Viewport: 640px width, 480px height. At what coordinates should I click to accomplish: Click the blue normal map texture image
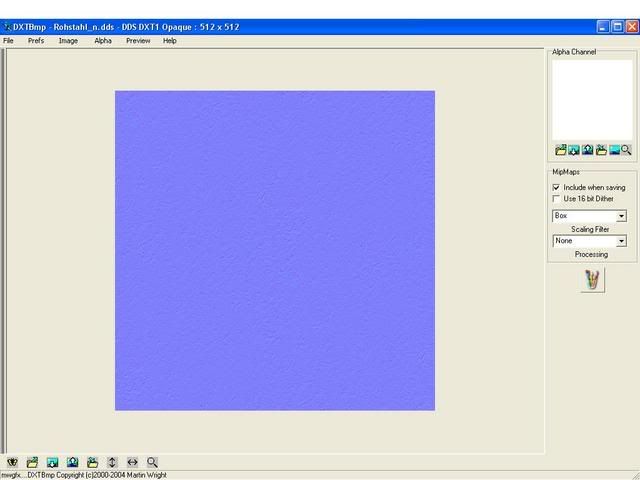tap(275, 250)
